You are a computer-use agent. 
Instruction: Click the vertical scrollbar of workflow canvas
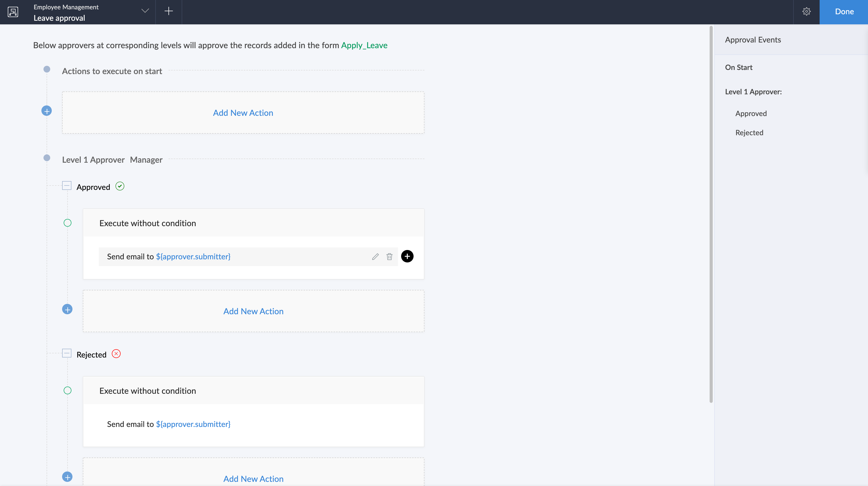point(711,215)
